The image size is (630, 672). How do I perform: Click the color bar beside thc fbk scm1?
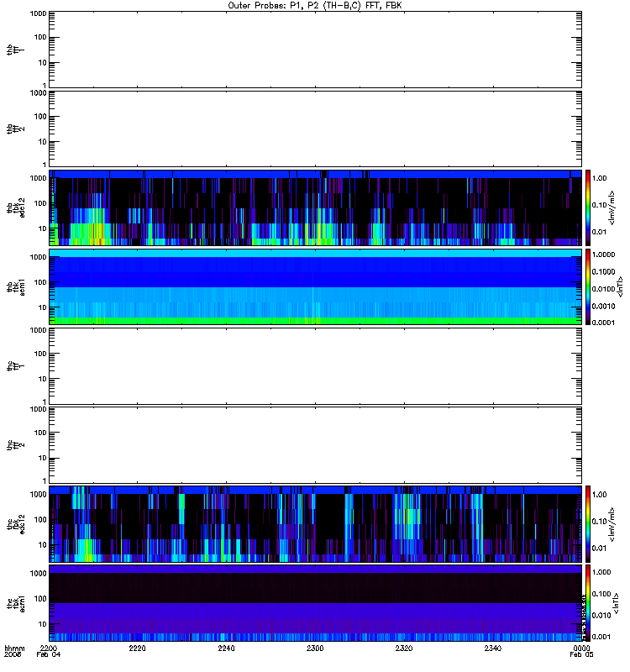click(x=588, y=603)
